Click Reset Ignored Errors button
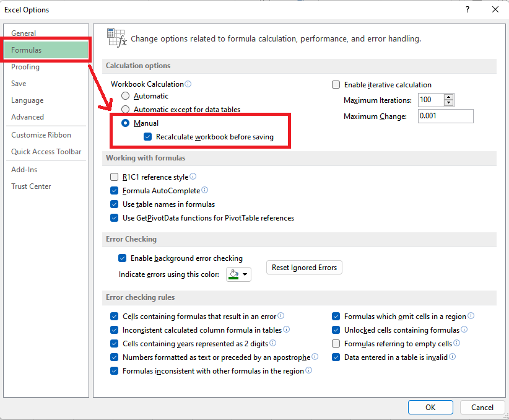This screenshot has height=420, width=509. tap(304, 268)
